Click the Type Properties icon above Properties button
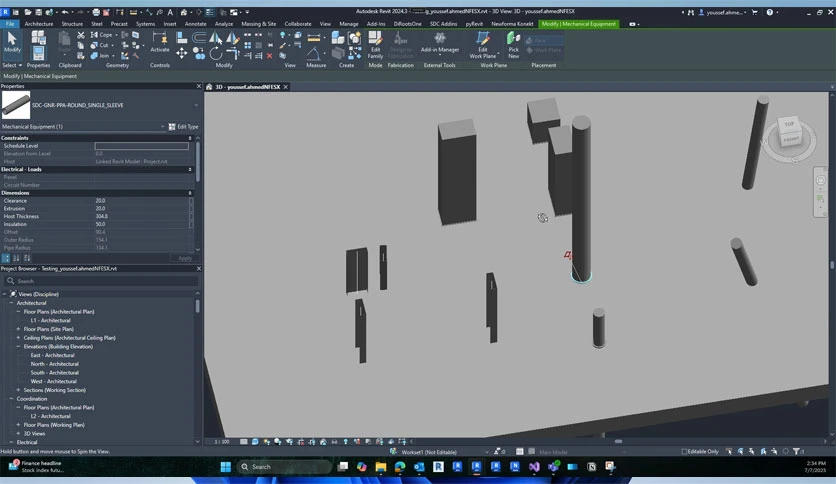The image size is (836, 484). (x=38, y=37)
